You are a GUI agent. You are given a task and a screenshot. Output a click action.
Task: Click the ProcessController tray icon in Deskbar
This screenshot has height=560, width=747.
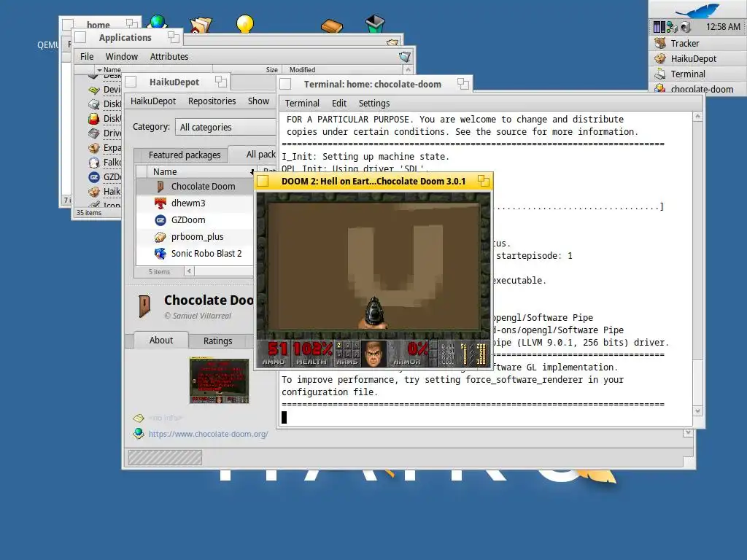pos(659,27)
